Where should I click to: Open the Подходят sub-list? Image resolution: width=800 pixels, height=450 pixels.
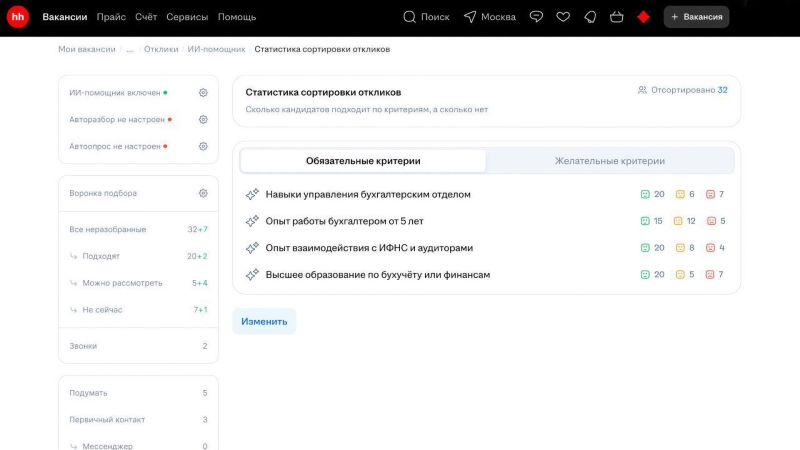[138, 256]
